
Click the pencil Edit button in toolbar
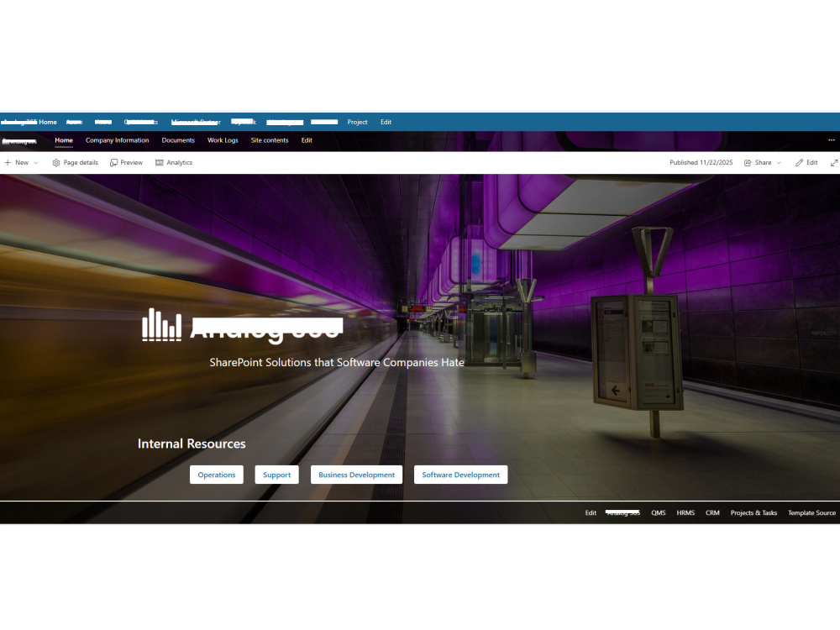click(806, 162)
